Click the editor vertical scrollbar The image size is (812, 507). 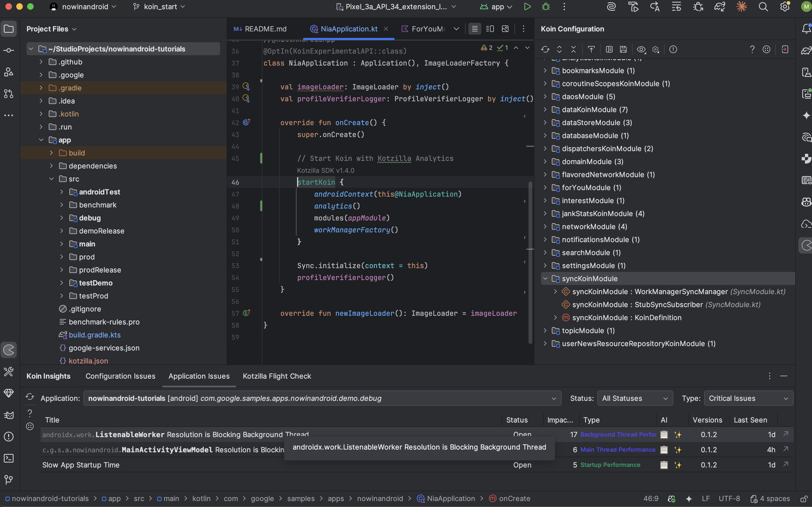530,262
